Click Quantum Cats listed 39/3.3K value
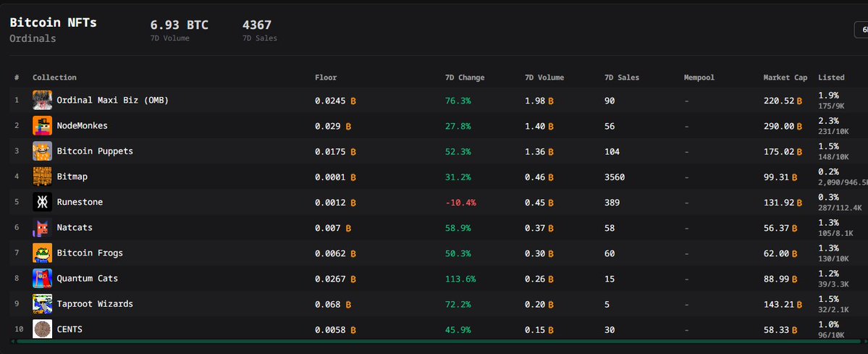 point(833,285)
